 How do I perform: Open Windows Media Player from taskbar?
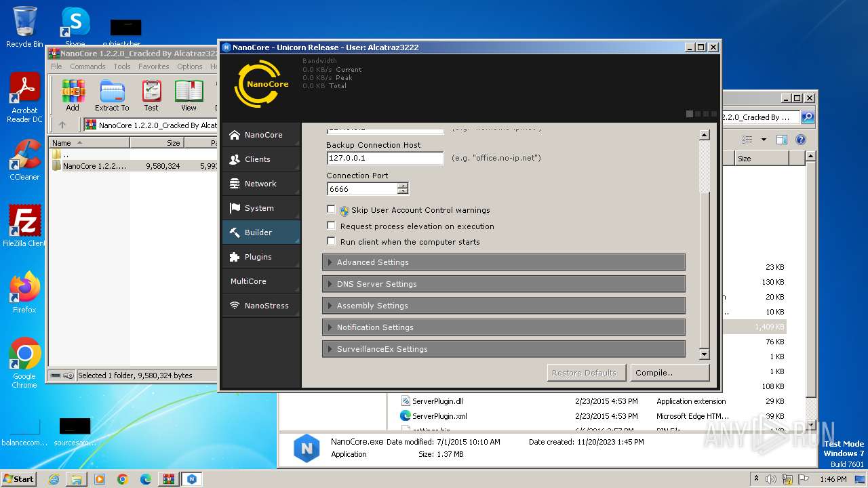pyautogui.click(x=100, y=479)
